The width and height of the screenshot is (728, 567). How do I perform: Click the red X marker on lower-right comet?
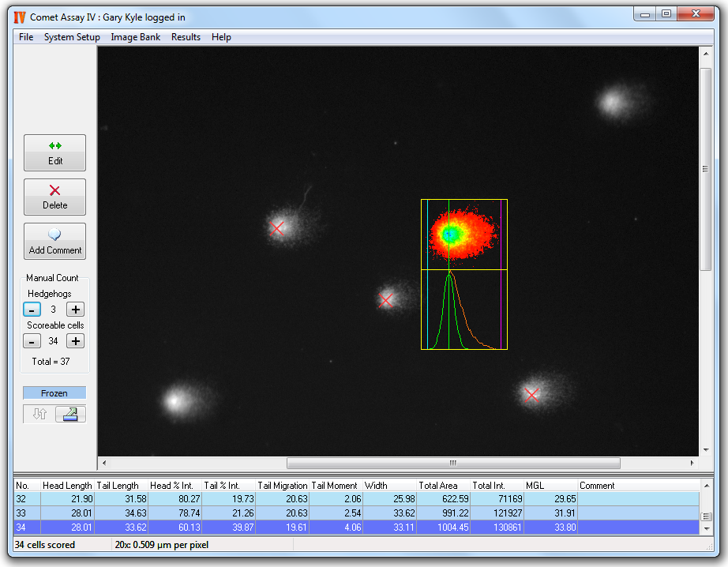tap(531, 395)
